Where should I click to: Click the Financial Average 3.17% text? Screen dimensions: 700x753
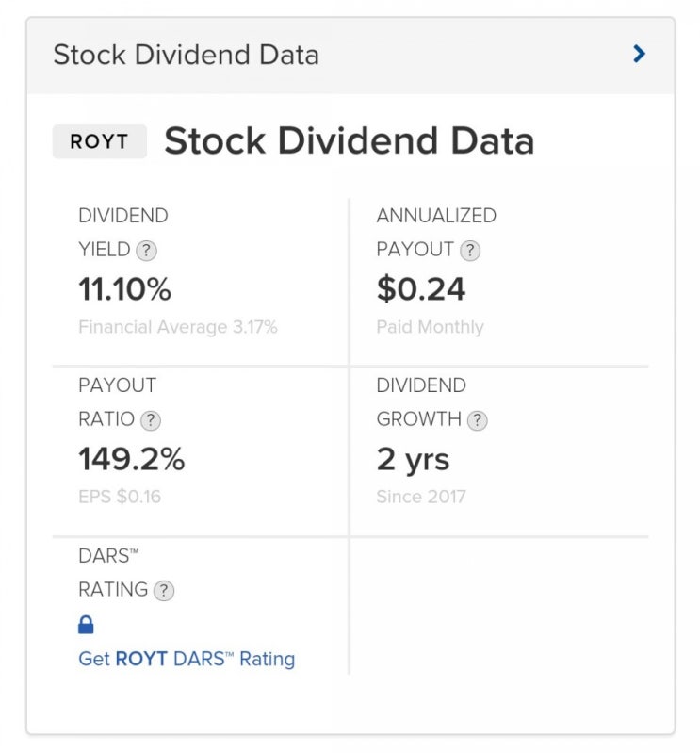click(178, 327)
